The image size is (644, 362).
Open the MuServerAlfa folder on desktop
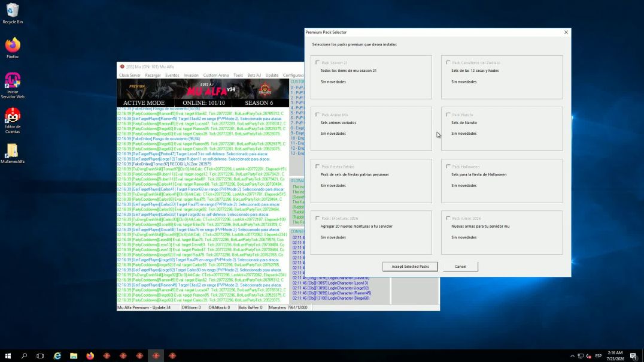click(x=13, y=153)
